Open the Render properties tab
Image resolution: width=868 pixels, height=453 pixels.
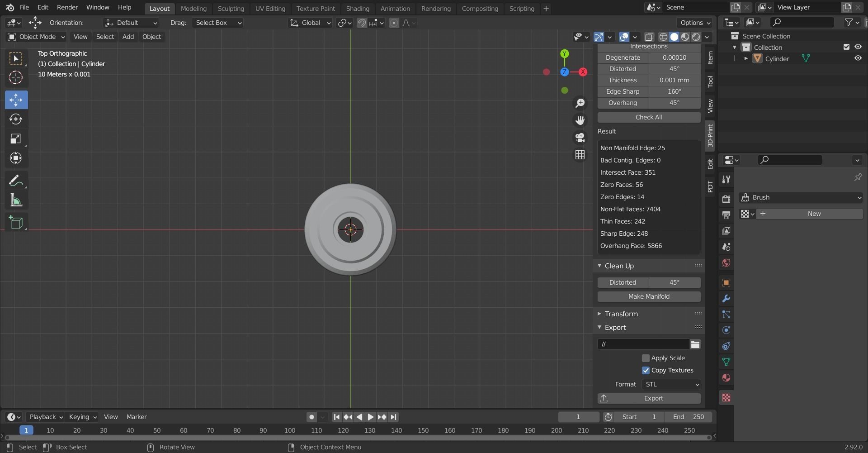[x=726, y=199]
